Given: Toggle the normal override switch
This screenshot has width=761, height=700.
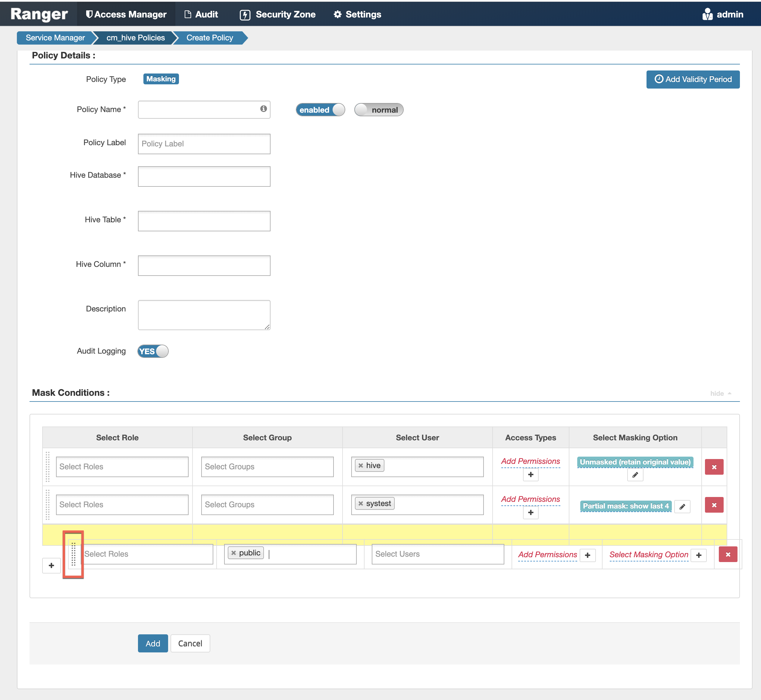Looking at the screenshot, I should point(378,110).
